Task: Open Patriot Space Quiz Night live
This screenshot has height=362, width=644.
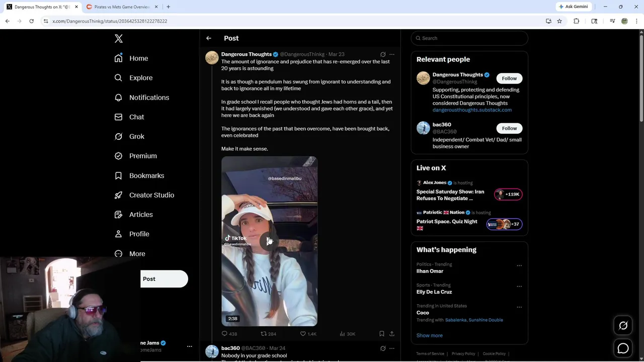Action: [447, 225]
